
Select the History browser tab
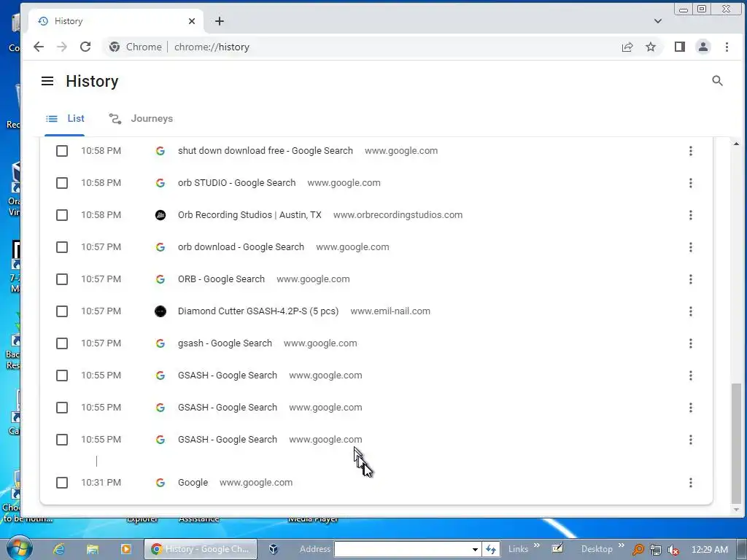click(116, 21)
